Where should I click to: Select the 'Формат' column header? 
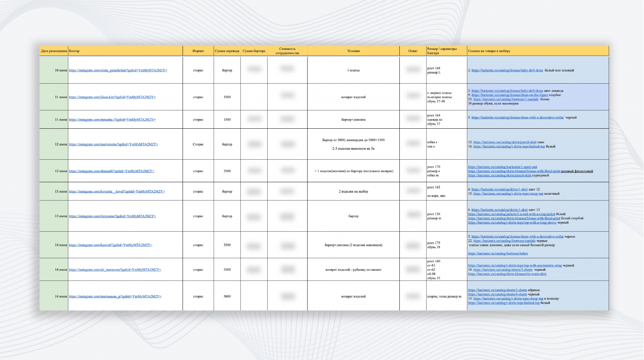(198, 51)
